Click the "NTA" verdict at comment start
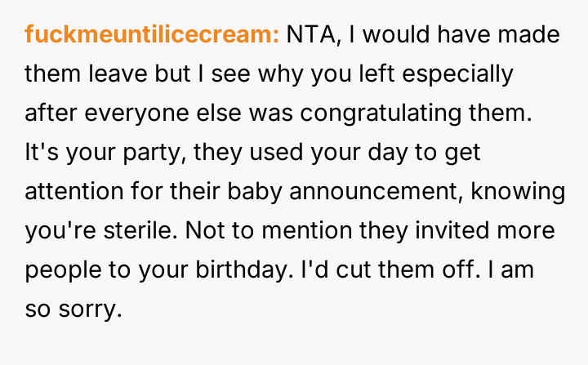Image resolution: width=588 pixels, height=365 pixels. coord(305,34)
